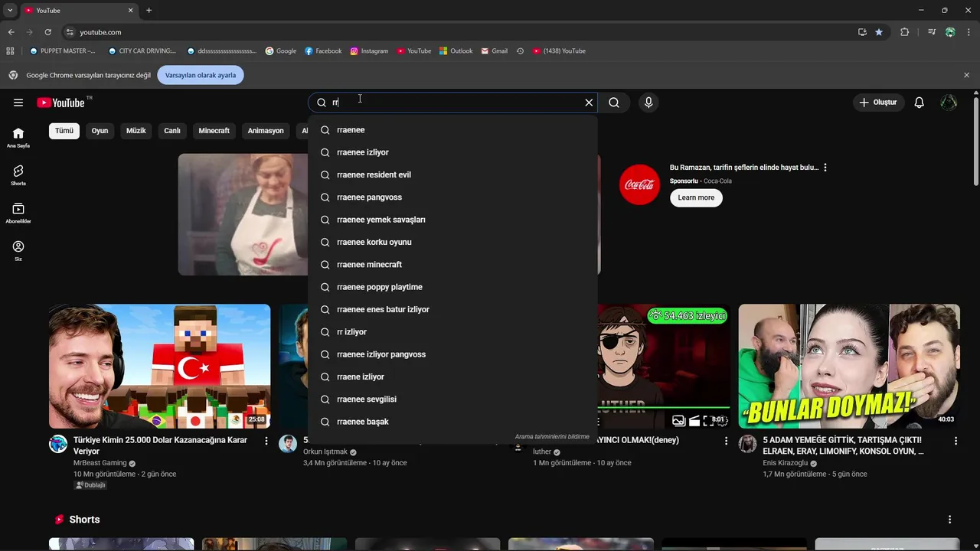This screenshot has width=980, height=551.
Task: Open Abonelikler subscriptions in sidebar
Action: click(18, 214)
